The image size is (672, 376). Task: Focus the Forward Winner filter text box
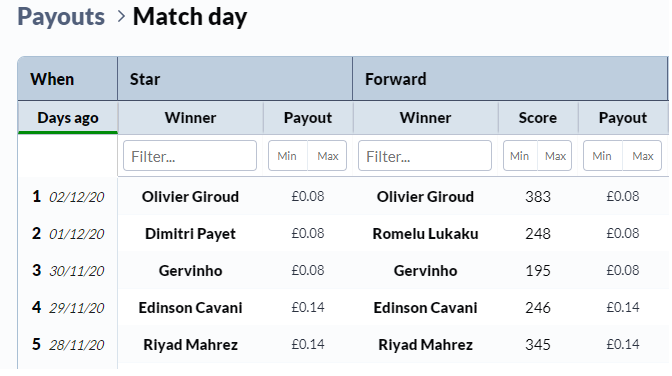[425, 156]
